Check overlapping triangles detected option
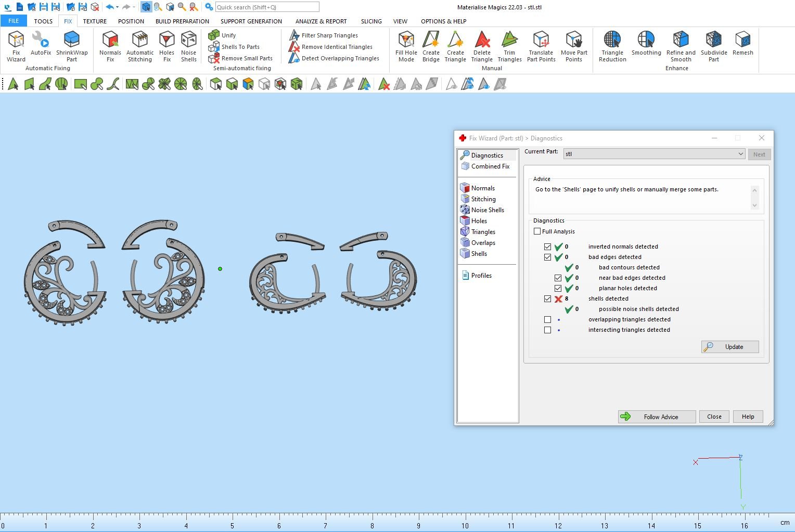 click(x=547, y=320)
